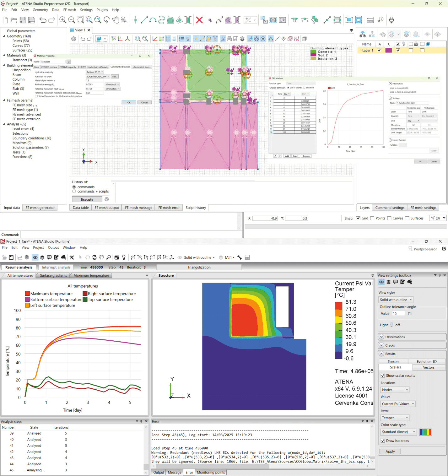Click the gear icon beside Execute button
This screenshot has width=448, height=476.
coord(107,199)
